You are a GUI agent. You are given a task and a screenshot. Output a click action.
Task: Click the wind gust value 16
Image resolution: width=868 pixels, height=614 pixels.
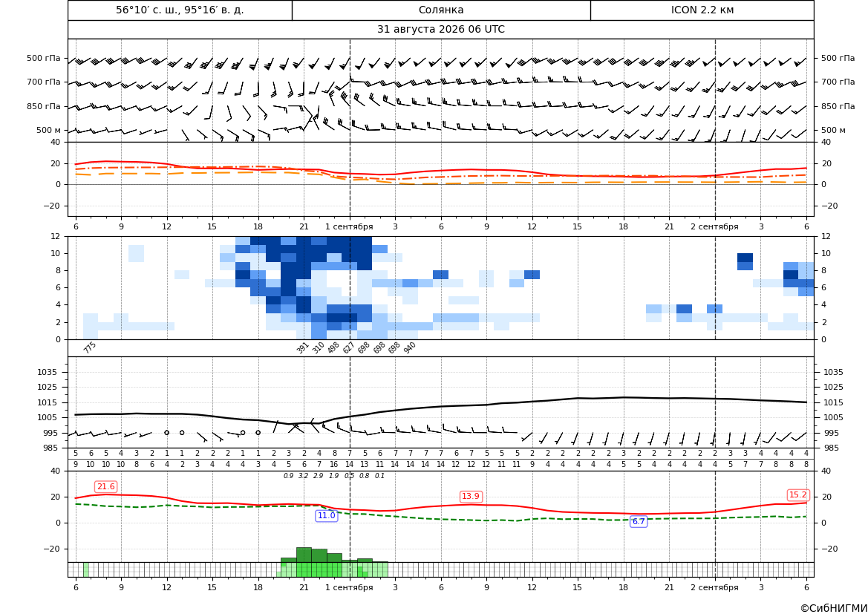[334, 465]
